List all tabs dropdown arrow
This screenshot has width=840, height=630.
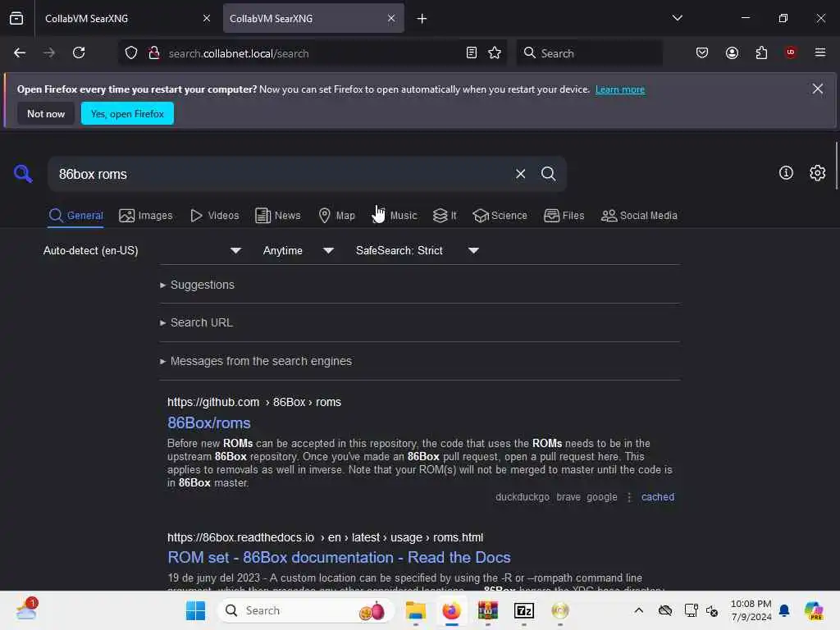pos(677,18)
